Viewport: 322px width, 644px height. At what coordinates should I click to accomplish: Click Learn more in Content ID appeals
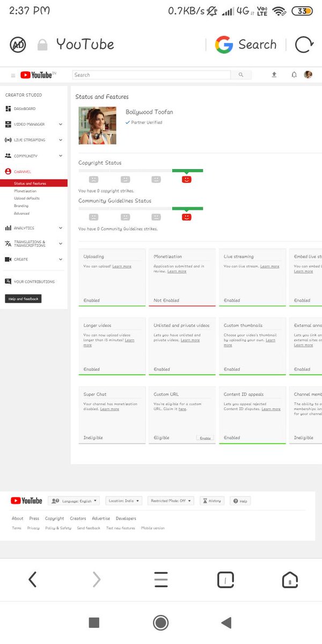click(x=271, y=409)
